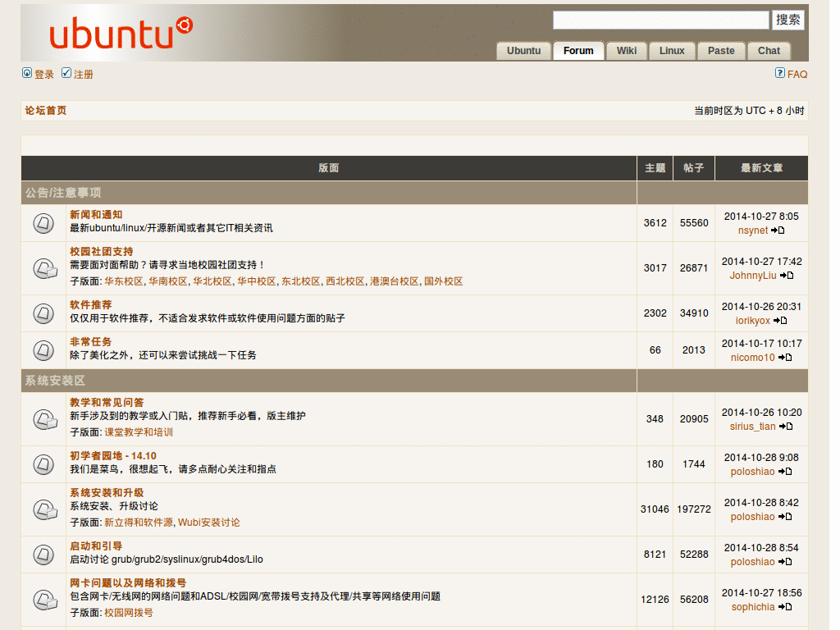Click inside the search input field
This screenshot has height=630, width=840.
click(660, 20)
